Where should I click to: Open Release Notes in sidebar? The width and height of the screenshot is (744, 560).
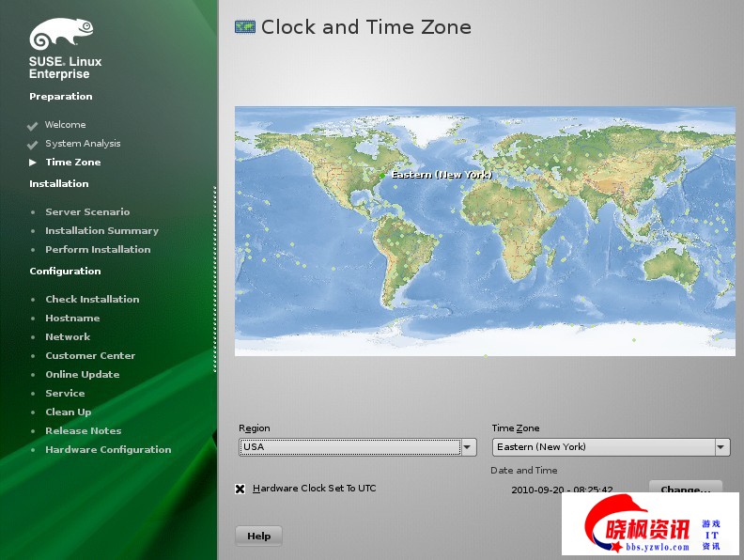tap(83, 431)
